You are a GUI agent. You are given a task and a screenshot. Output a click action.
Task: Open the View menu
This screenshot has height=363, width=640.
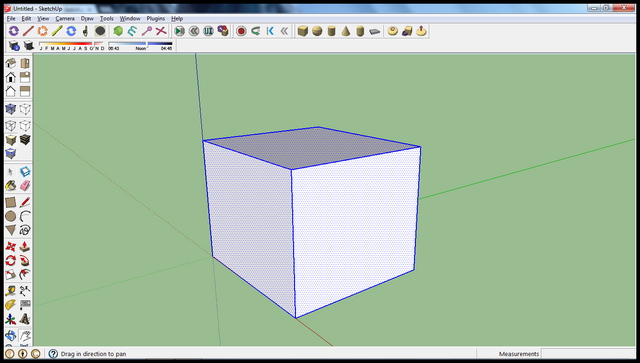click(x=43, y=18)
